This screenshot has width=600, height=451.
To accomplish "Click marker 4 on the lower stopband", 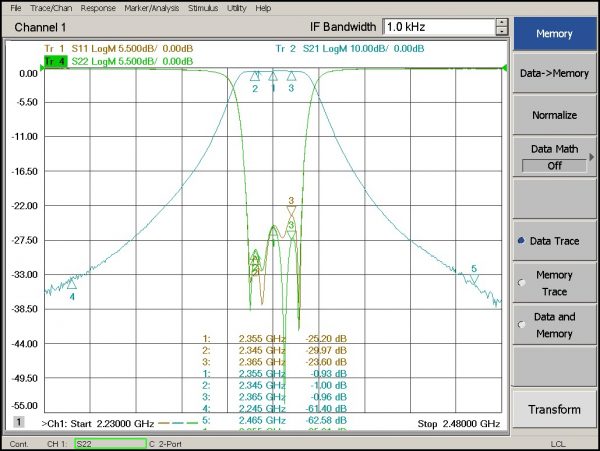I will point(72,284).
